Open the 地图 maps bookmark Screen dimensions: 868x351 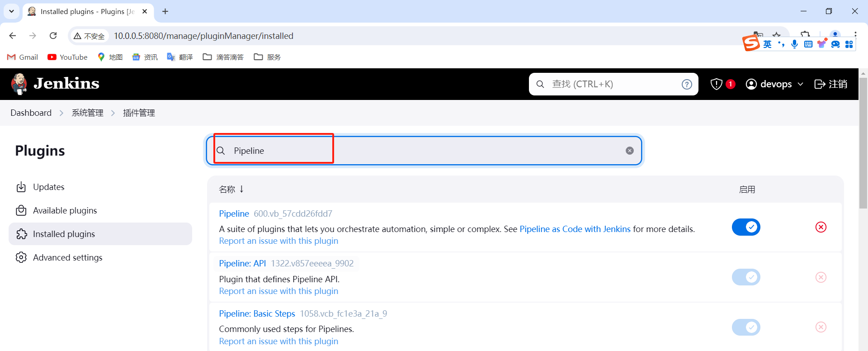click(x=110, y=57)
